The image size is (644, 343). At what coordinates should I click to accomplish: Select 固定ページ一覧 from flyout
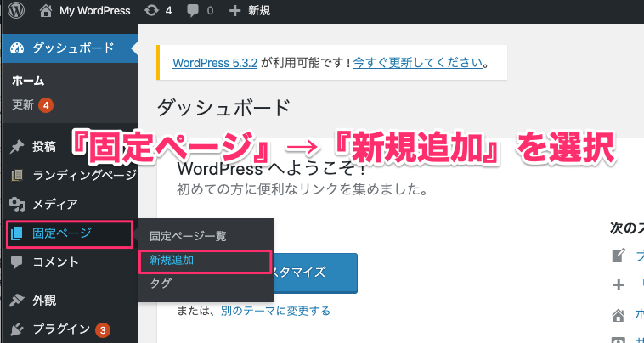tap(188, 236)
